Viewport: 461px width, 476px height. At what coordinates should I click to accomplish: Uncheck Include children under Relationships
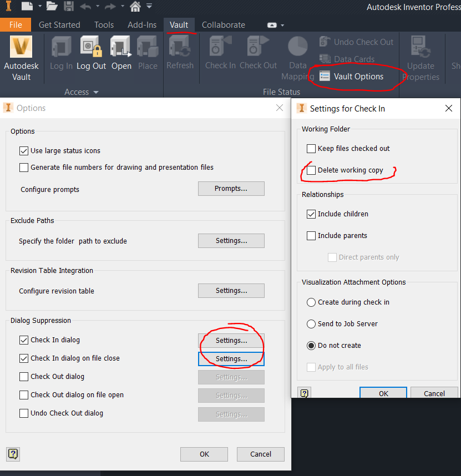[311, 214]
